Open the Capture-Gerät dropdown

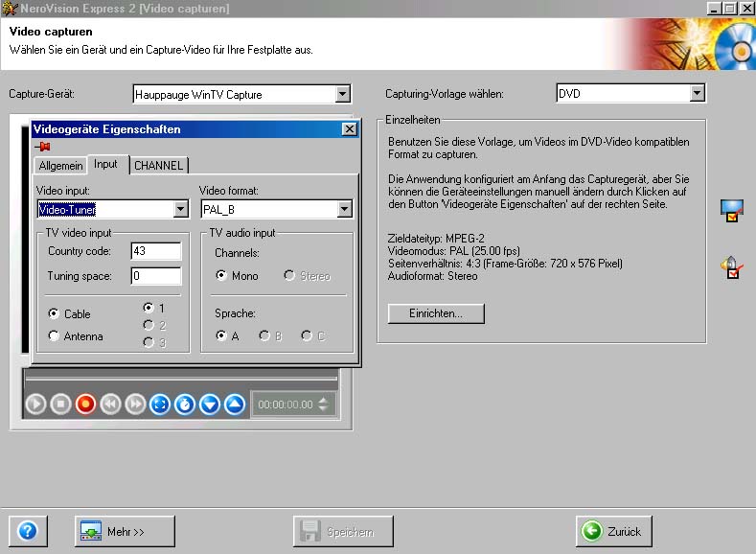click(x=342, y=94)
